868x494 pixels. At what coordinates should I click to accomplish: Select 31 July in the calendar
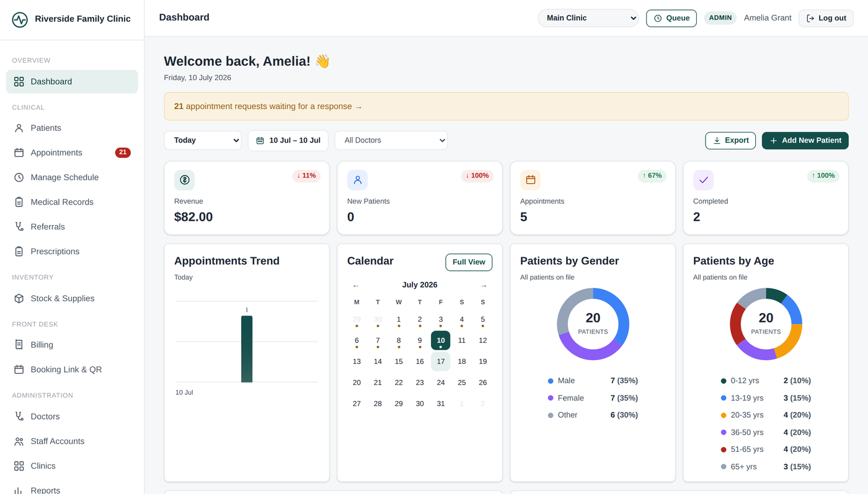(x=441, y=404)
